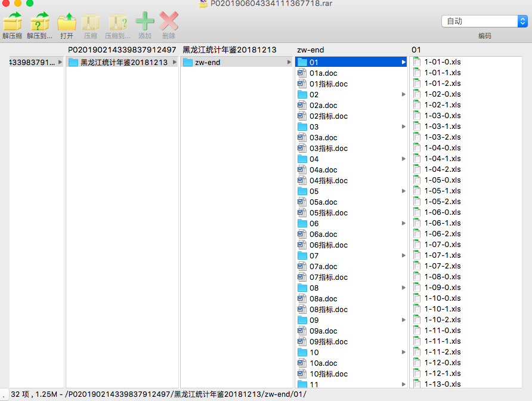Select the 09 folder icon
The width and height of the screenshot is (532, 401).
(302, 320)
